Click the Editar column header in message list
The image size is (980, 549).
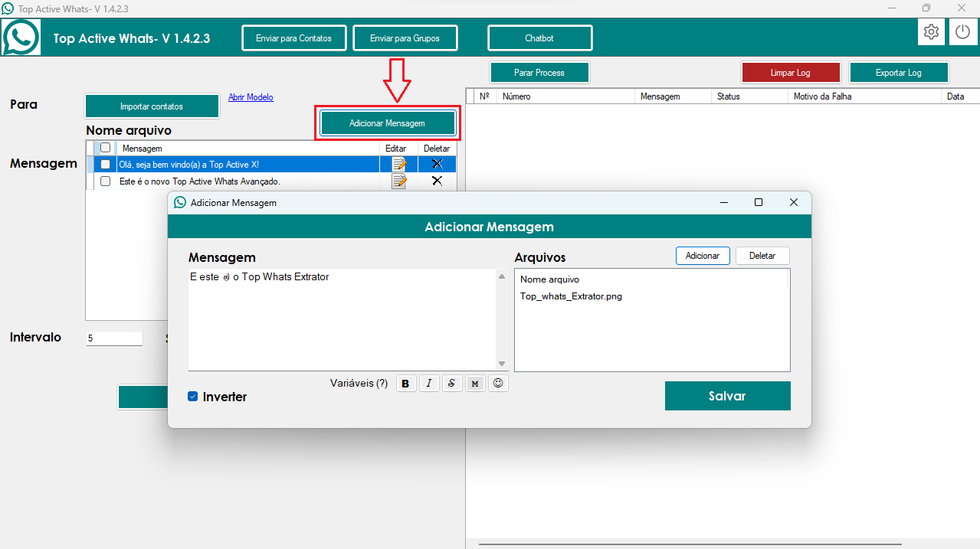(x=398, y=148)
